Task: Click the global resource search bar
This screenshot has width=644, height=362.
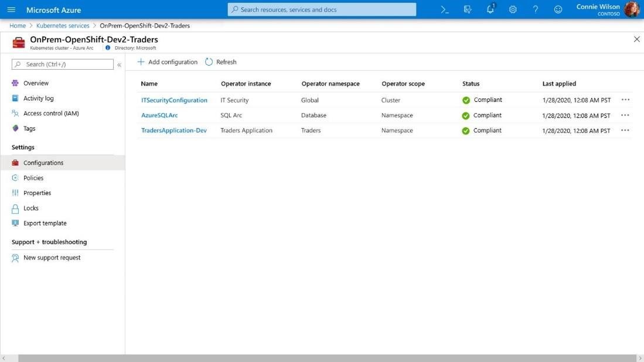Action: point(322,9)
